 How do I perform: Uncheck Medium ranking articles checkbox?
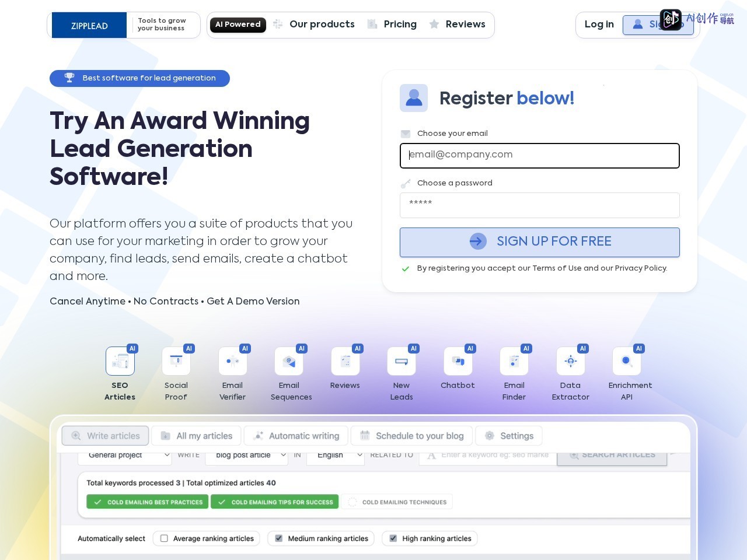pos(278,538)
